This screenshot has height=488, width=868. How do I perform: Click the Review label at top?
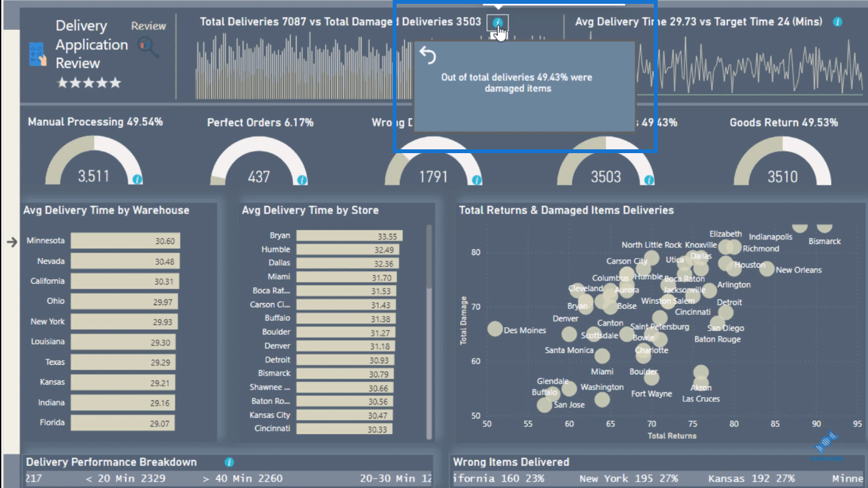point(148,26)
